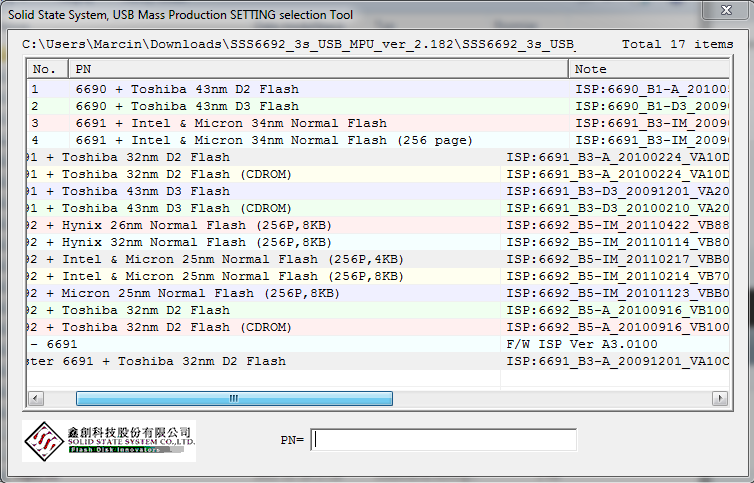Select Toshiba 32nm D2 Flash row with ISP:6692_B5-A (no CDROM)
Image resolution: width=754 pixels, height=483 pixels.
[378, 310]
